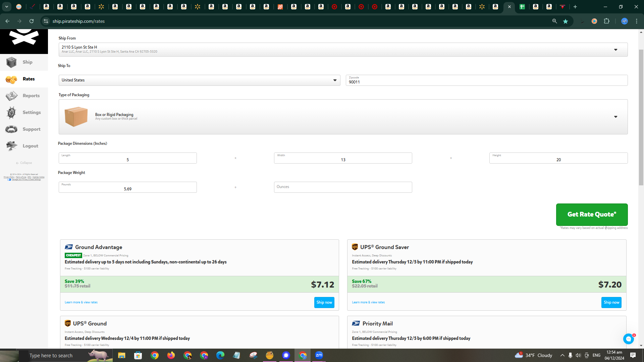The height and width of the screenshot is (362, 644).
Task: Select the Rates sidebar item
Action: click(24, 79)
